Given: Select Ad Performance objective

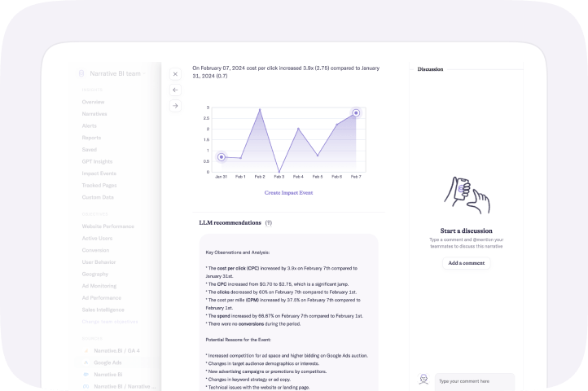Looking at the screenshot, I should point(102,298).
